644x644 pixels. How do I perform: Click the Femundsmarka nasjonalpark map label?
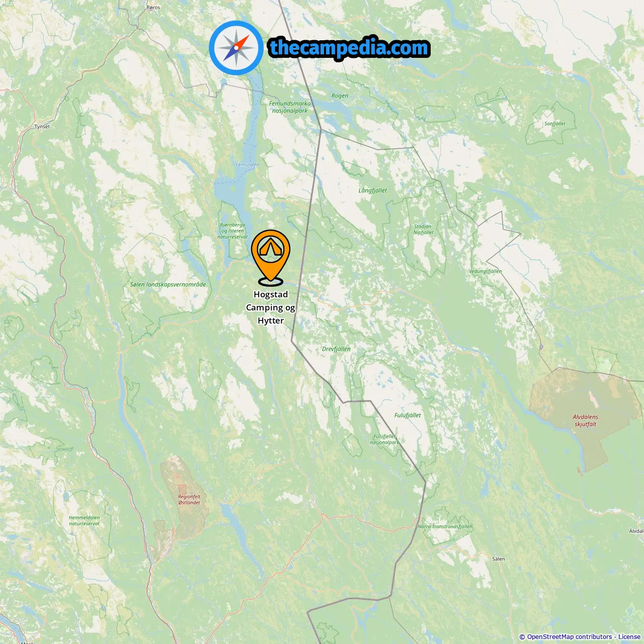pos(290,107)
